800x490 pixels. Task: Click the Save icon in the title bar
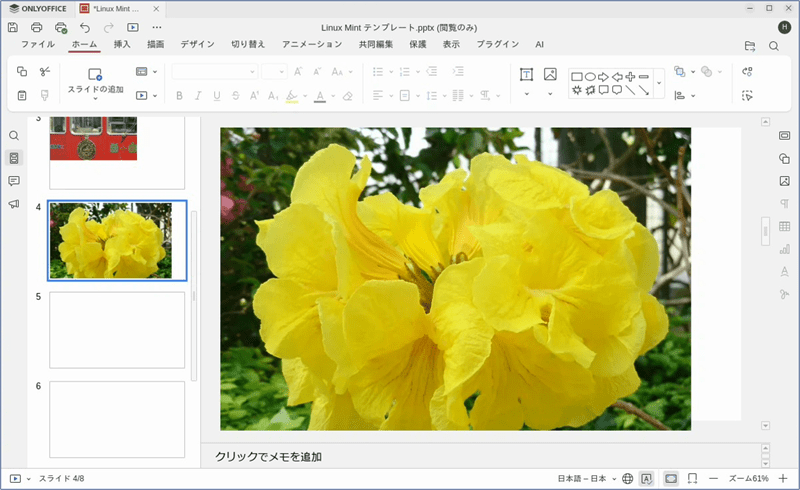[x=13, y=27]
